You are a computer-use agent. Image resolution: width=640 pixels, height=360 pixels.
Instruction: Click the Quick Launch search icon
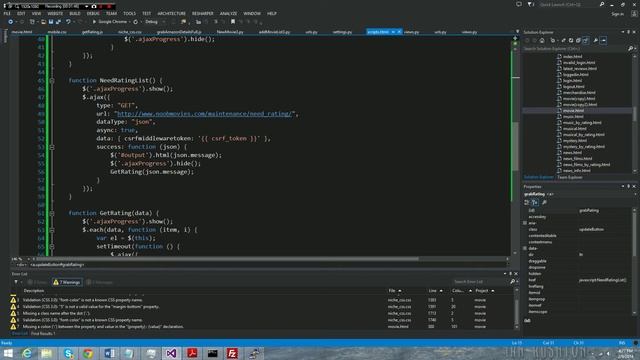pos(602,4)
